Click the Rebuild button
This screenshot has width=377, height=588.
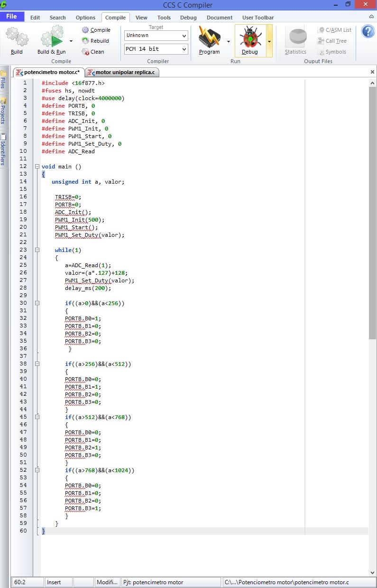tap(95, 41)
